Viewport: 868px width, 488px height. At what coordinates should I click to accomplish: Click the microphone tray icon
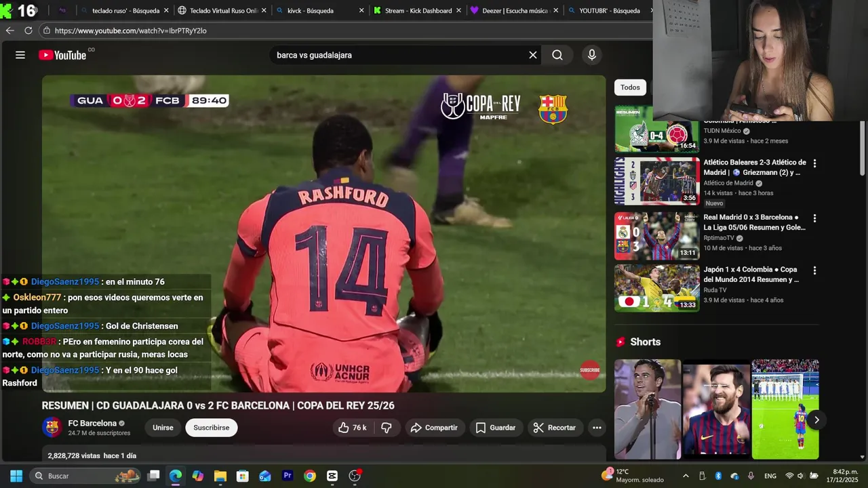tap(751, 476)
